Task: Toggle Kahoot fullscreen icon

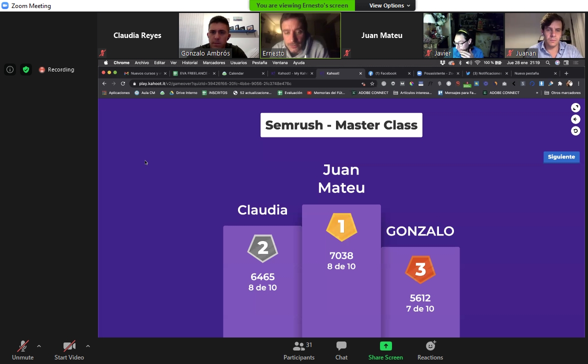Action: click(575, 107)
